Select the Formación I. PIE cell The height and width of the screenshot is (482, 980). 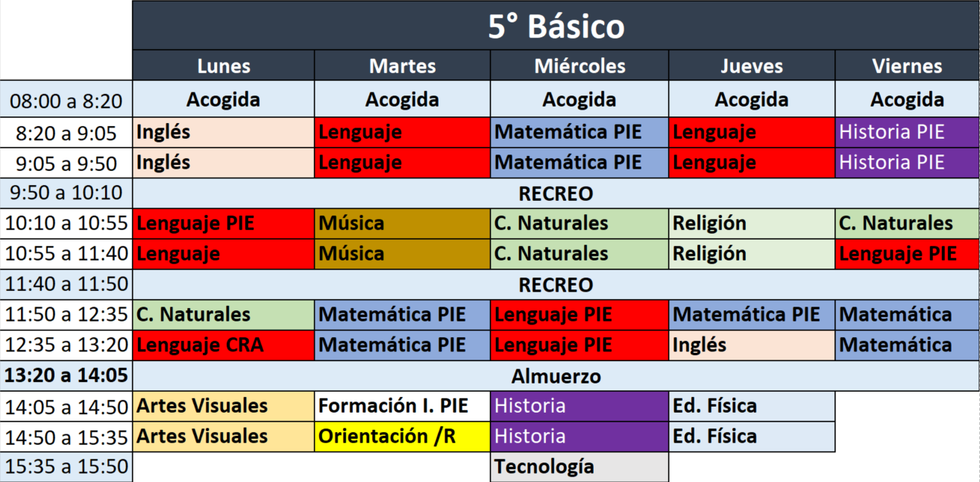coord(402,406)
